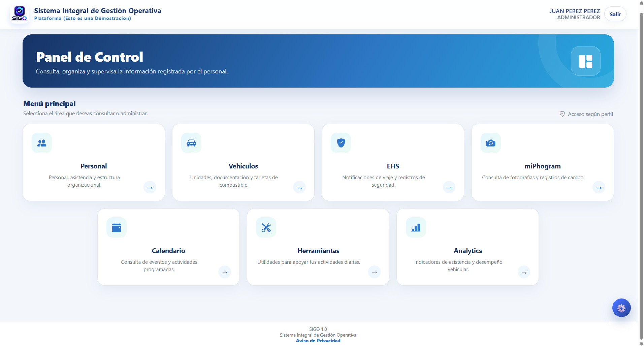The width and height of the screenshot is (644, 346).
Task: Select the Calendario card title
Action: [168, 251]
